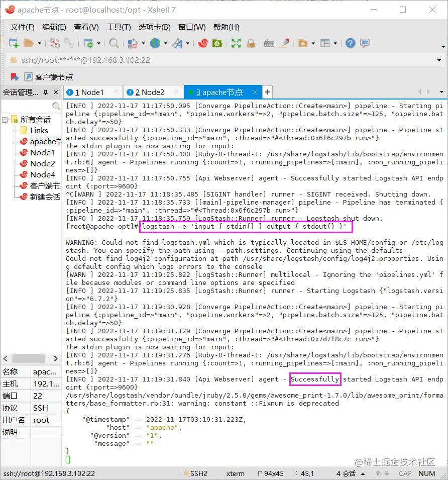Viewport: 448px width, 480px height.
Task: Open the layout icon dropdown arrow
Action: tap(335, 43)
